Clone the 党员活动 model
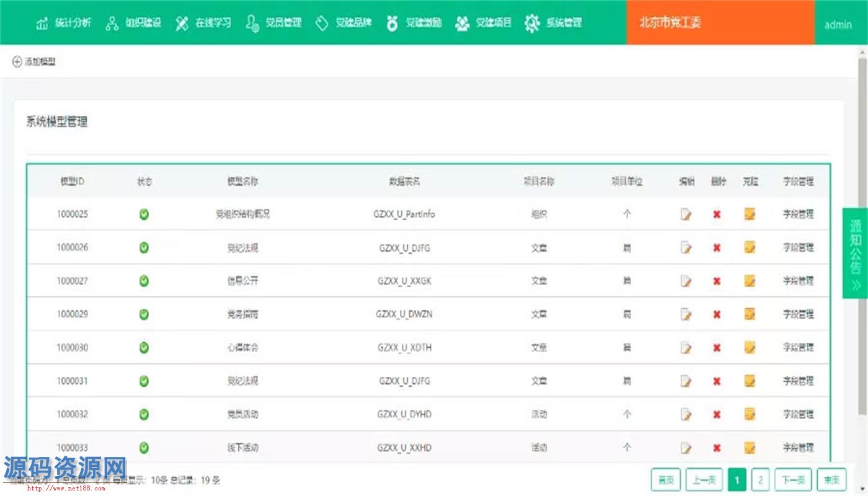 pyautogui.click(x=750, y=414)
